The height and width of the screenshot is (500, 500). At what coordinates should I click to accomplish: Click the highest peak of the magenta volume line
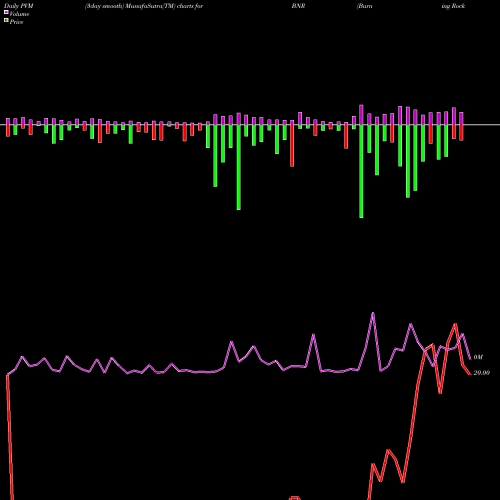[x=373, y=313]
